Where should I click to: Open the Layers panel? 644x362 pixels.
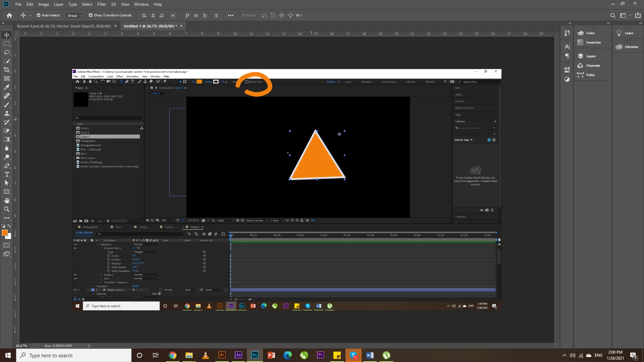click(x=591, y=56)
